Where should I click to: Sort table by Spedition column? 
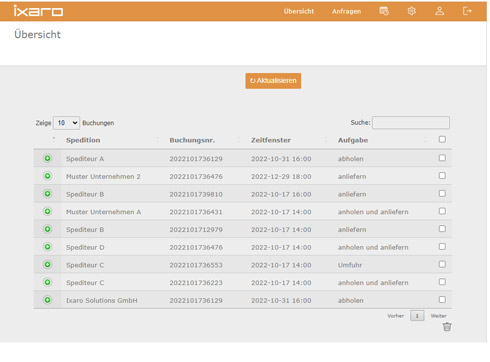point(83,140)
